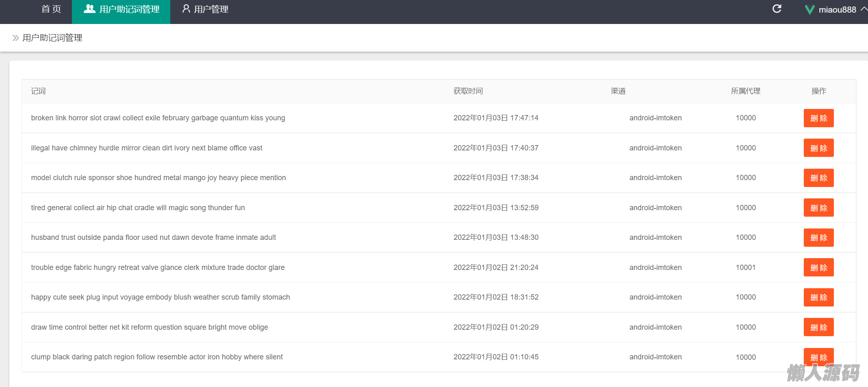Click the refresh icon in the top bar
Screen dimensions: 868x387
(777, 9)
